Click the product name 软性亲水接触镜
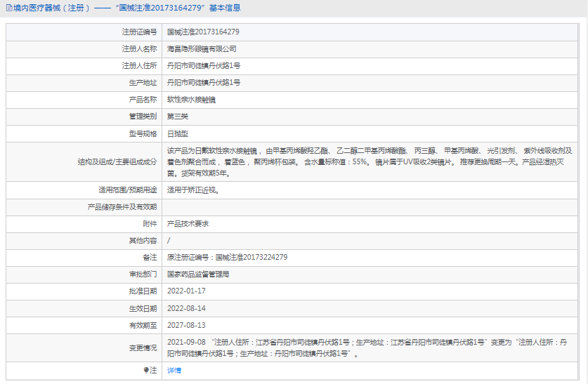 [191, 100]
